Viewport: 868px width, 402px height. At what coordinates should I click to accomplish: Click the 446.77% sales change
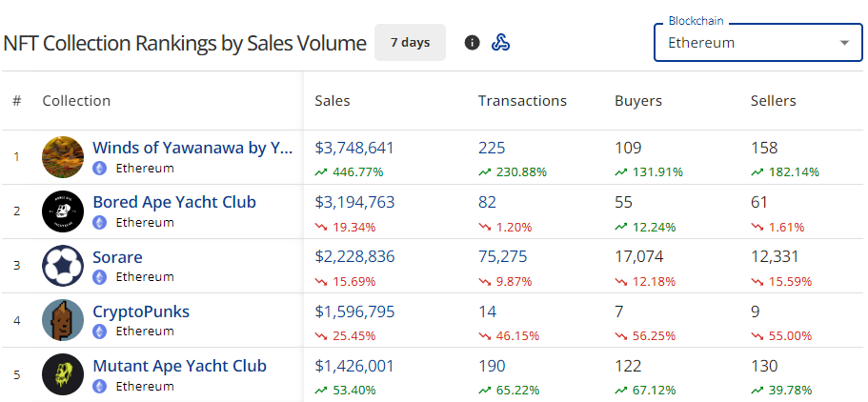(x=350, y=172)
